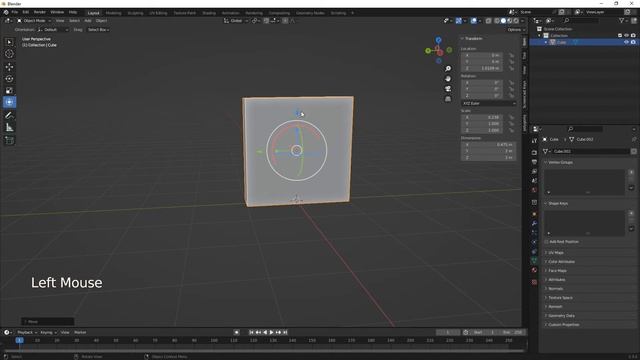The width and height of the screenshot is (640, 360).
Task: Click the Blender logo menu icon
Action: (x=6, y=12)
